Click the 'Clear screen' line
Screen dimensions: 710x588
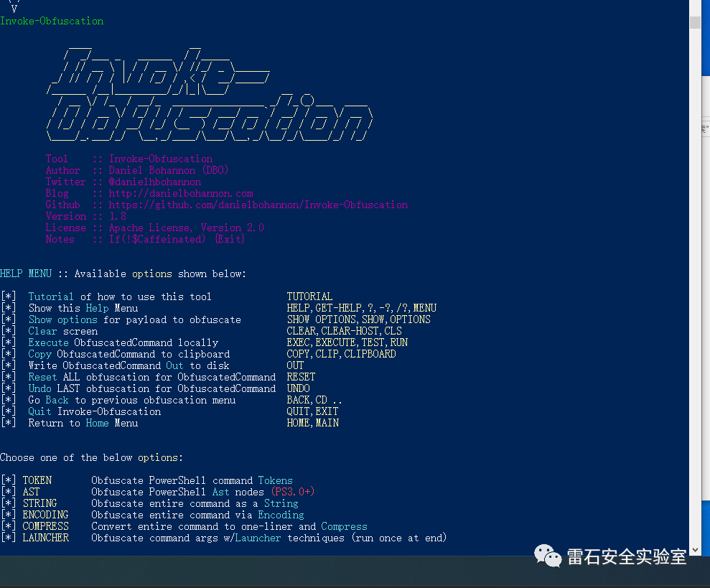point(63,331)
